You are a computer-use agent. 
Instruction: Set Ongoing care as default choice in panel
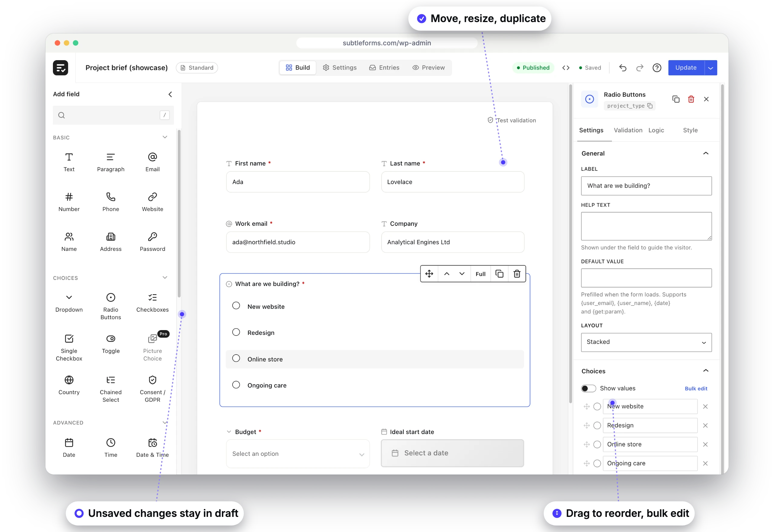coord(597,464)
